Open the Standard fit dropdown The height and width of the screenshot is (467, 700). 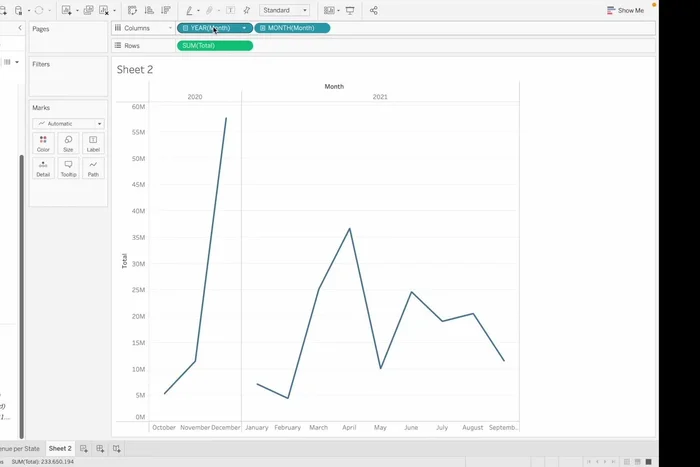point(284,10)
